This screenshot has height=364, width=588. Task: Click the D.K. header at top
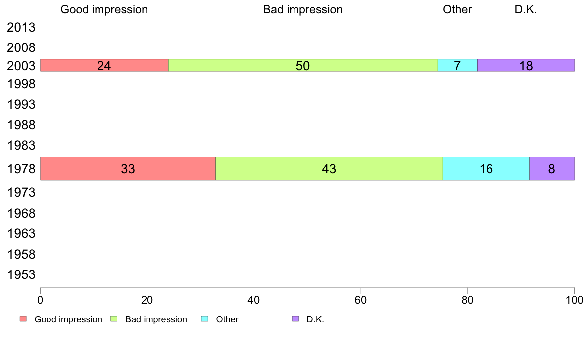[526, 10]
